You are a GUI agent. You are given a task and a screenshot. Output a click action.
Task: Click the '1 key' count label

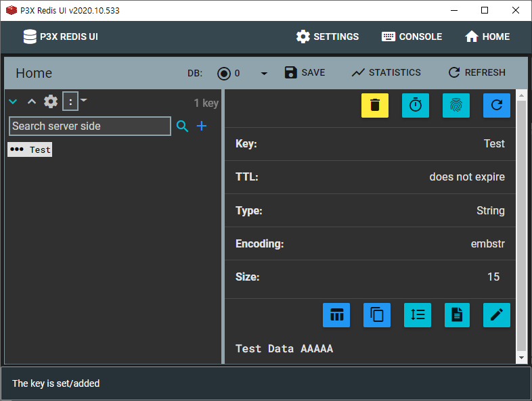pos(206,103)
